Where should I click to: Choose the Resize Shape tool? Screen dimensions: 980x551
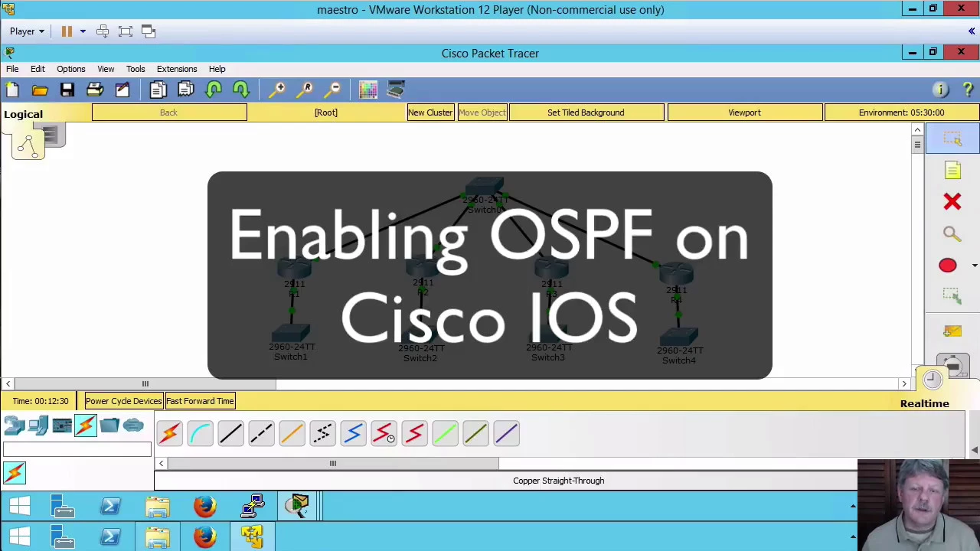point(952,296)
